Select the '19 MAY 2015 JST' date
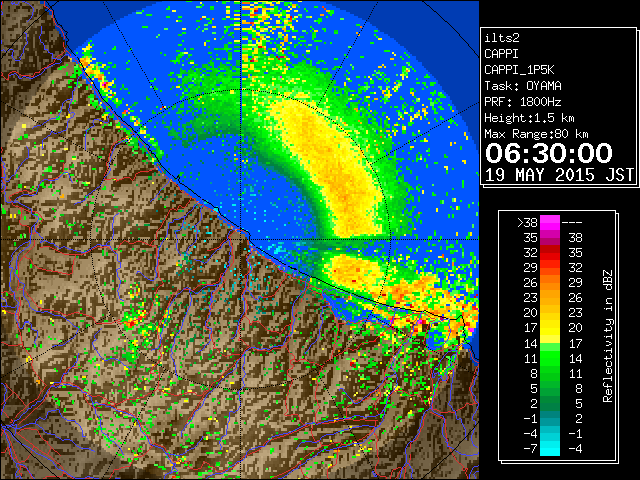Screen dimensions: 640x480 pyautogui.click(x=559, y=175)
